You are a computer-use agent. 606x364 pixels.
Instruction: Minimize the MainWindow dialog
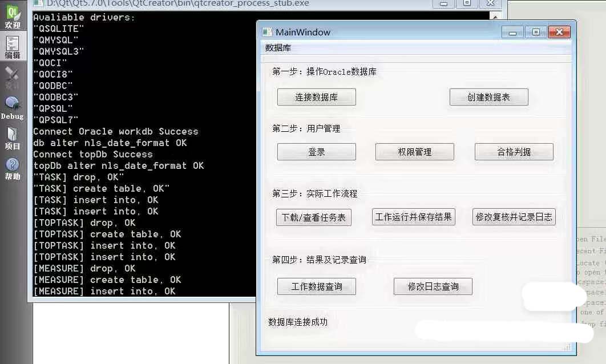[512, 33]
